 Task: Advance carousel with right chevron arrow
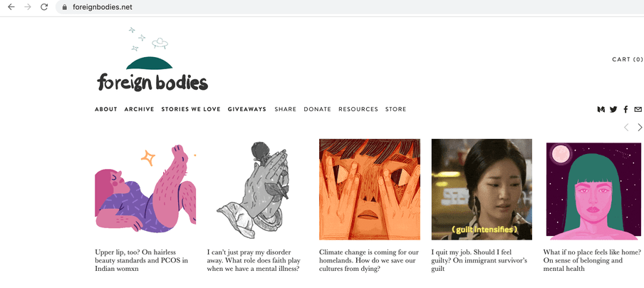(640, 128)
